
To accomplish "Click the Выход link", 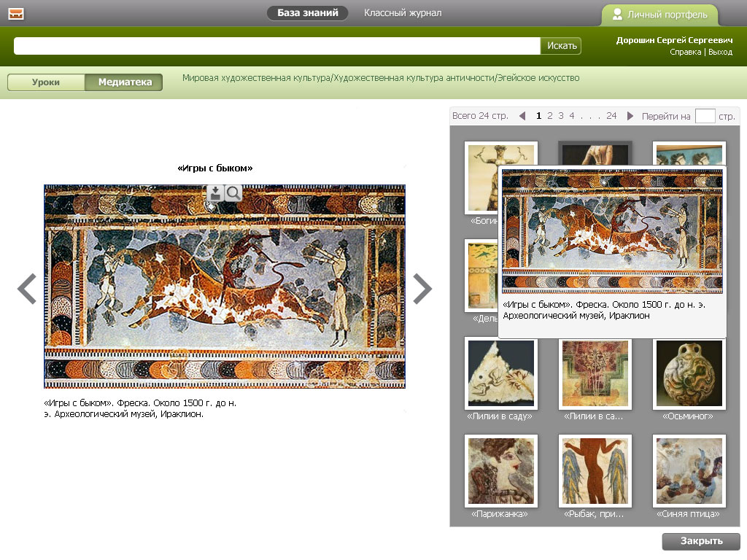I will tap(720, 52).
